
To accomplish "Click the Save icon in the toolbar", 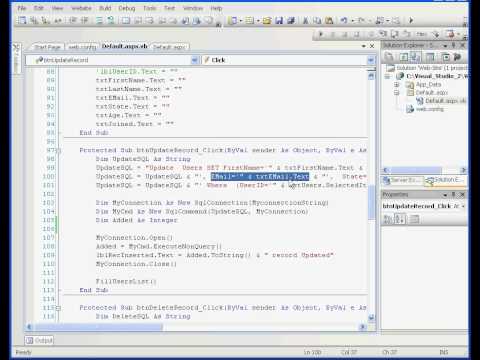I will tap(279, 21).
